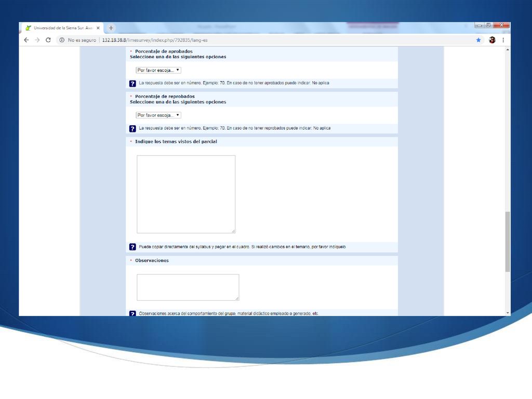The image size is (532, 399).
Task: Click the 'Observaciones' question label
Action: point(152,261)
